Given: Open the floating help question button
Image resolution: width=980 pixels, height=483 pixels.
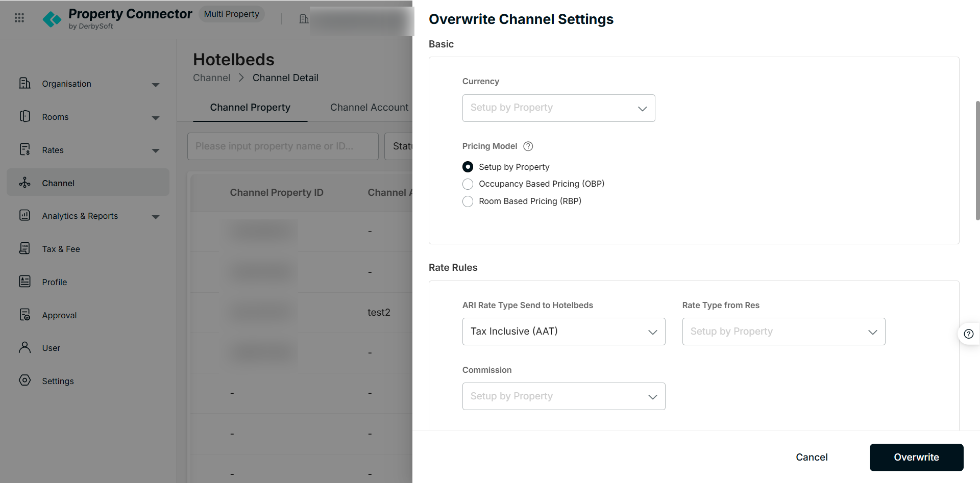Looking at the screenshot, I should tap(969, 334).
